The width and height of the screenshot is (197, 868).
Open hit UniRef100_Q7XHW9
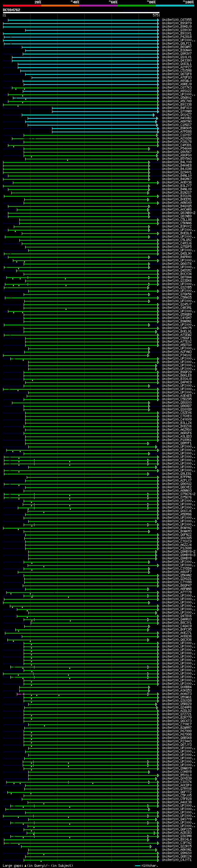pyautogui.click(x=176, y=111)
